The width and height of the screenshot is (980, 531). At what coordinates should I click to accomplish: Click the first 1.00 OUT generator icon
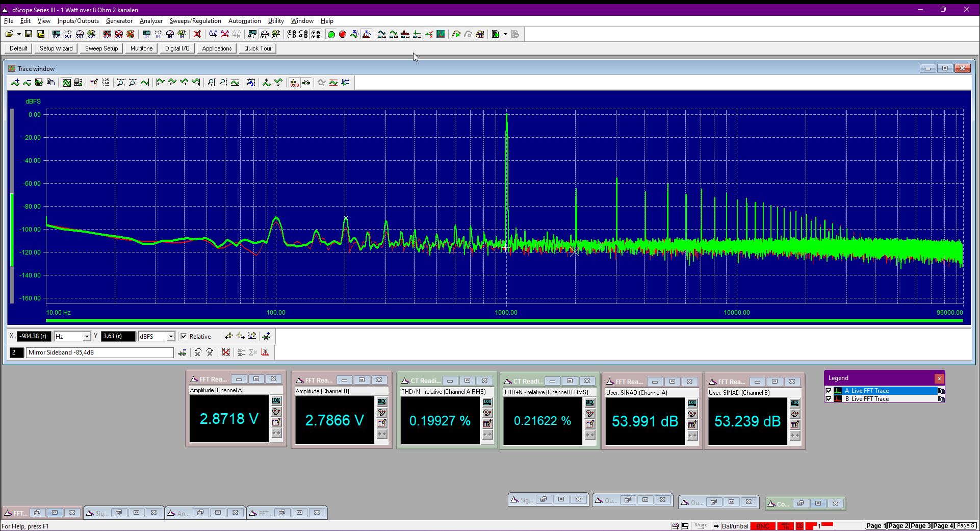point(56,34)
